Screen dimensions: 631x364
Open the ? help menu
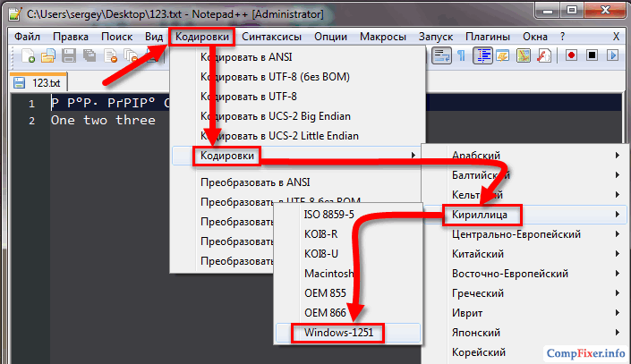pyautogui.click(x=562, y=37)
